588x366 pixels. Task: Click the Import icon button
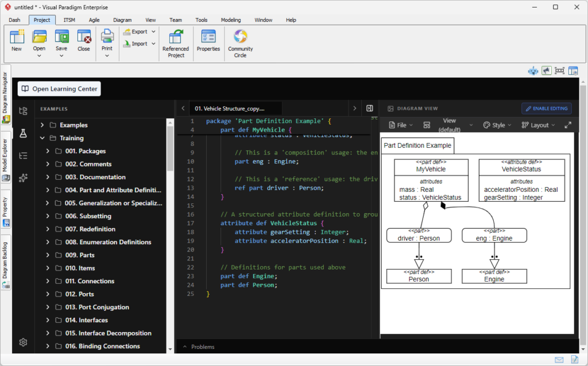(x=127, y=44)
